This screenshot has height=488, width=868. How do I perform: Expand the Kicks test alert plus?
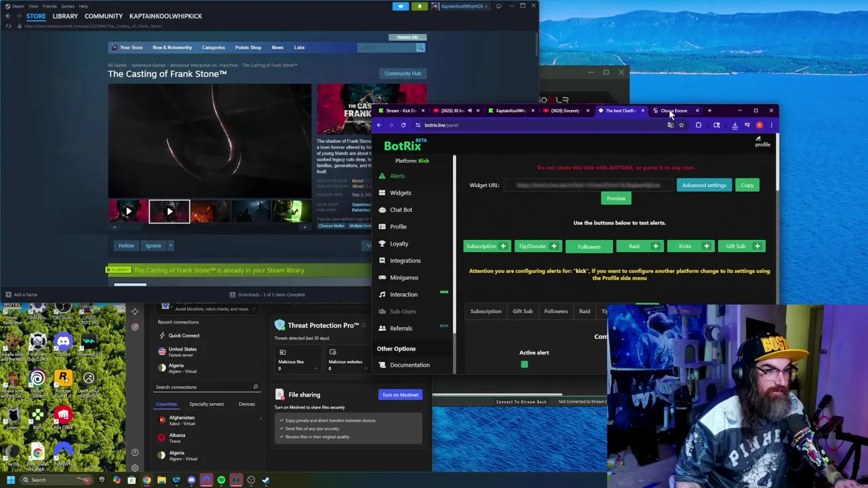click(706, 246)
